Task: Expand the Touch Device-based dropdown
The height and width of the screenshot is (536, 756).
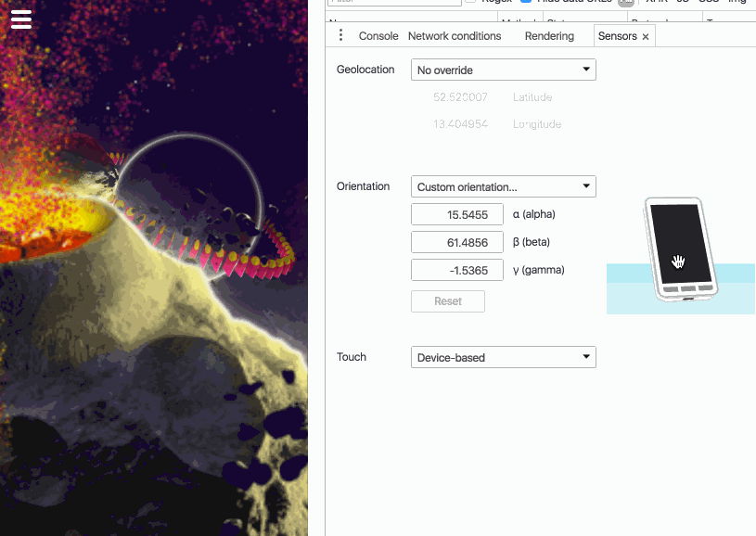Action: [x=503, y=357]
